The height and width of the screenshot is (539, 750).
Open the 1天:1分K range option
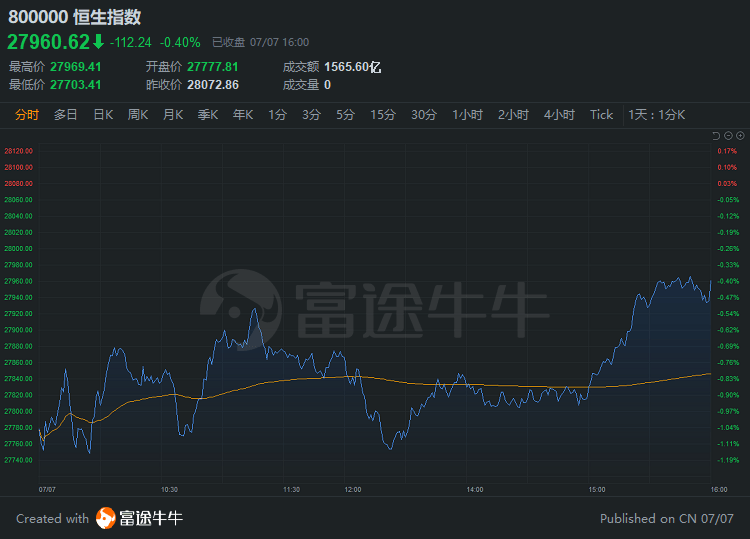[657, 115]
